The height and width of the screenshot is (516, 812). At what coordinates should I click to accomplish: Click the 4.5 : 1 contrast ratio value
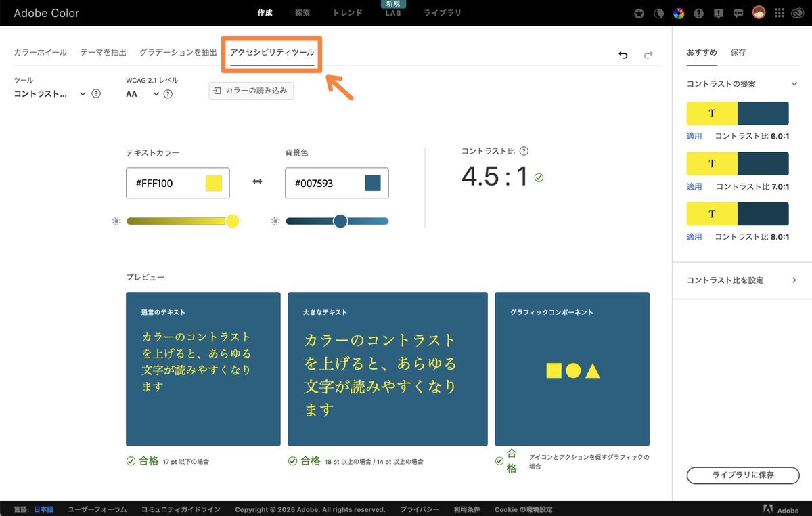495,177
